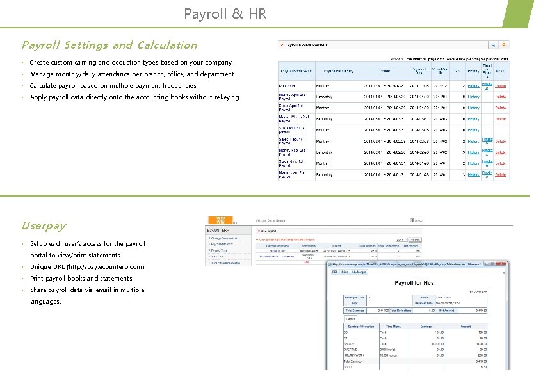This screenshot has width=550, height=392.
Task: Click the Payroll Frequency column header
Action: click(x=339, y=71)
